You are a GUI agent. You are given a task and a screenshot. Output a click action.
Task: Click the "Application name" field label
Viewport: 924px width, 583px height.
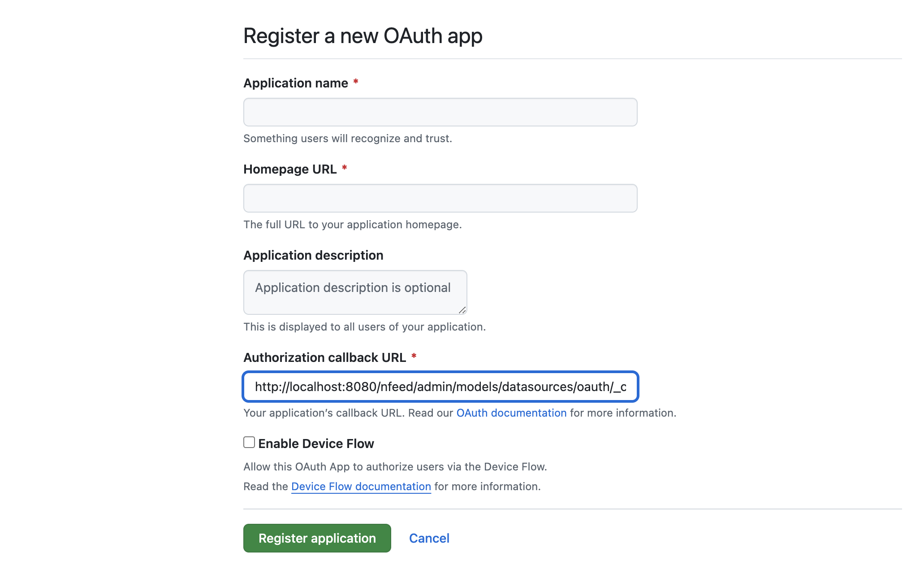296,83
